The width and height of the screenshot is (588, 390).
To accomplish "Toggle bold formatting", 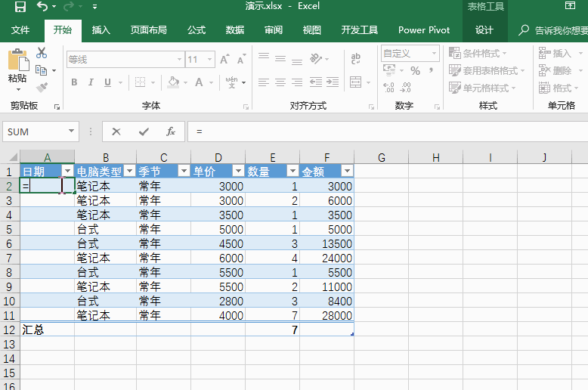I will pos(74,82).
